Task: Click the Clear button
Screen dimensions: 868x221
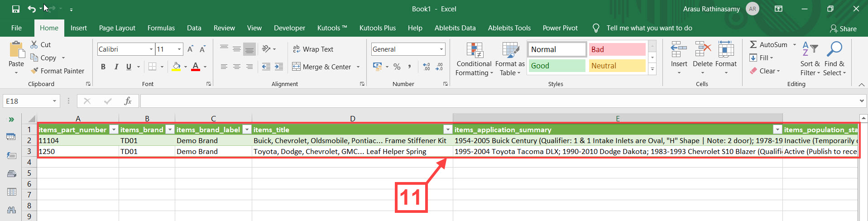Action: coord(764,71)
